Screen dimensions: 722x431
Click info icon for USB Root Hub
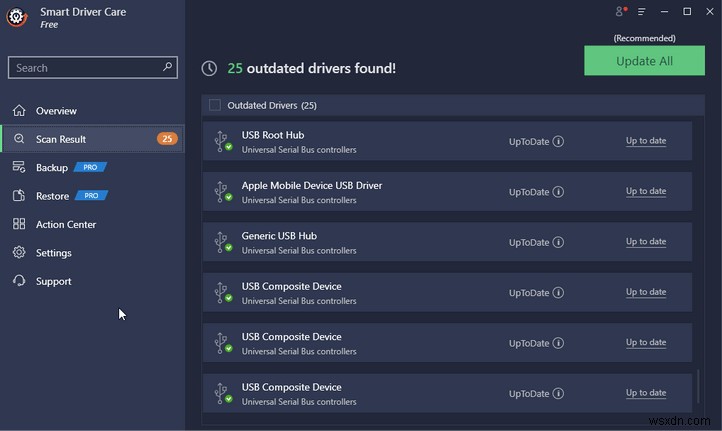click(558, 141)
